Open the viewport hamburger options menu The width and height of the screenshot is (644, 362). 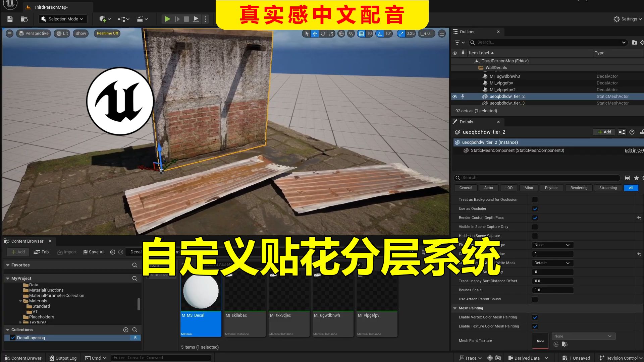tap(9, 34)
